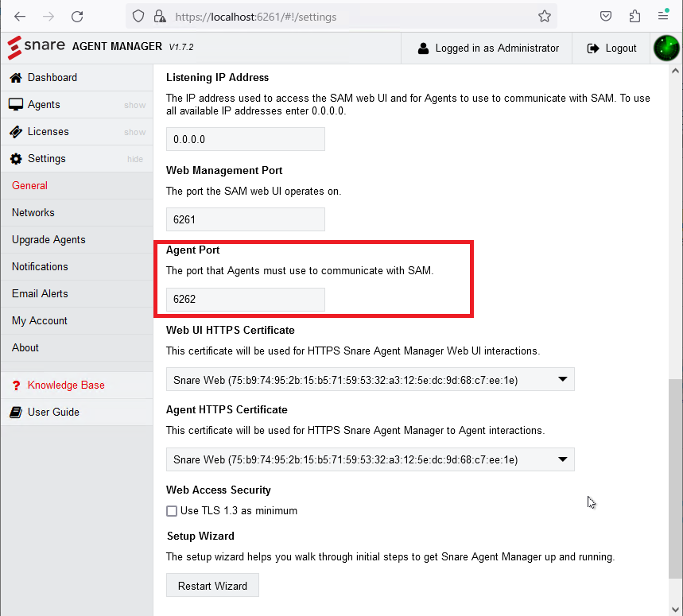Click the Settings gear icon
Viewport: 683px width, 616px height.
16,159
